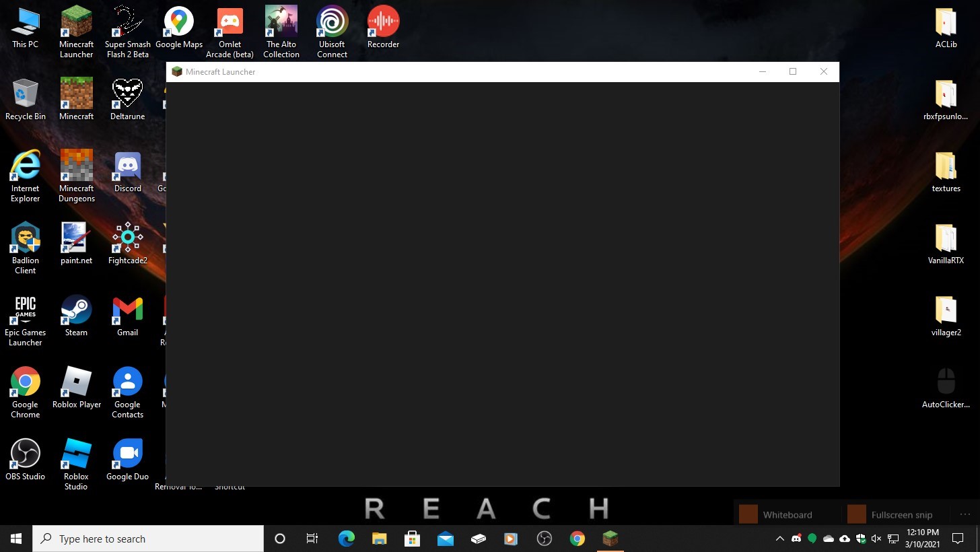Select the OBS Studio desktop shortcut
Viewport: 980px width, 552px height.
tap(26, 460)
